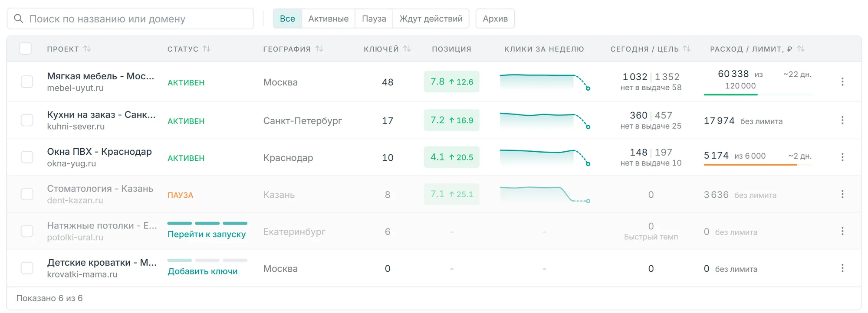
Task: Switch to the Пауза filter tab
Action: click(x=374, y=19)
